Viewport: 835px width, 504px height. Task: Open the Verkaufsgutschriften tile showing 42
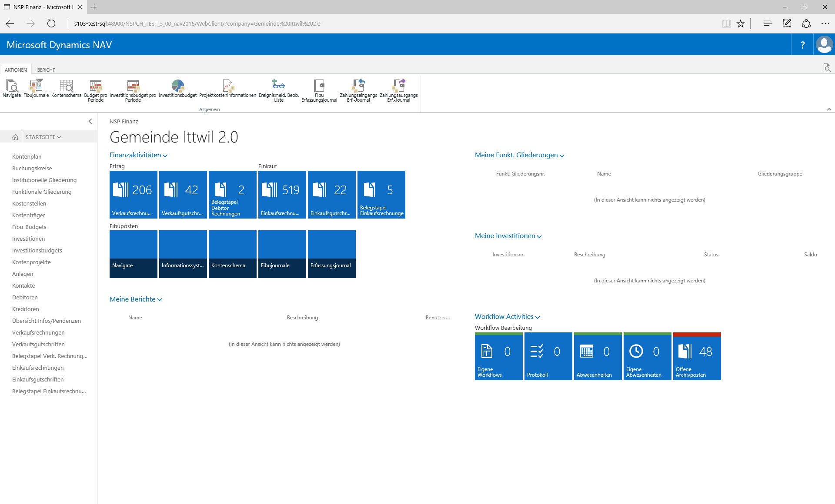183,195
